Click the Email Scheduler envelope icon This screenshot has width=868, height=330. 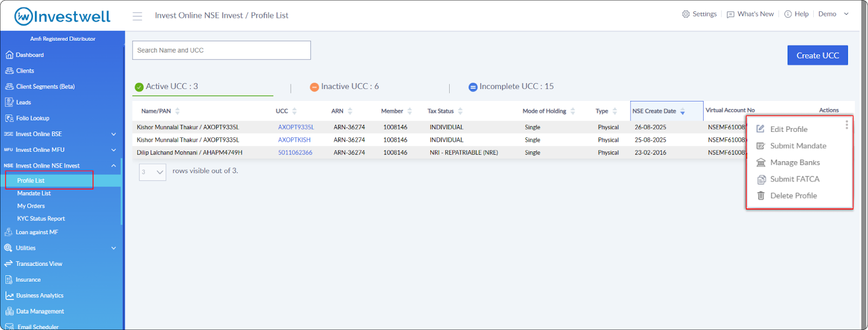point(9,327)
